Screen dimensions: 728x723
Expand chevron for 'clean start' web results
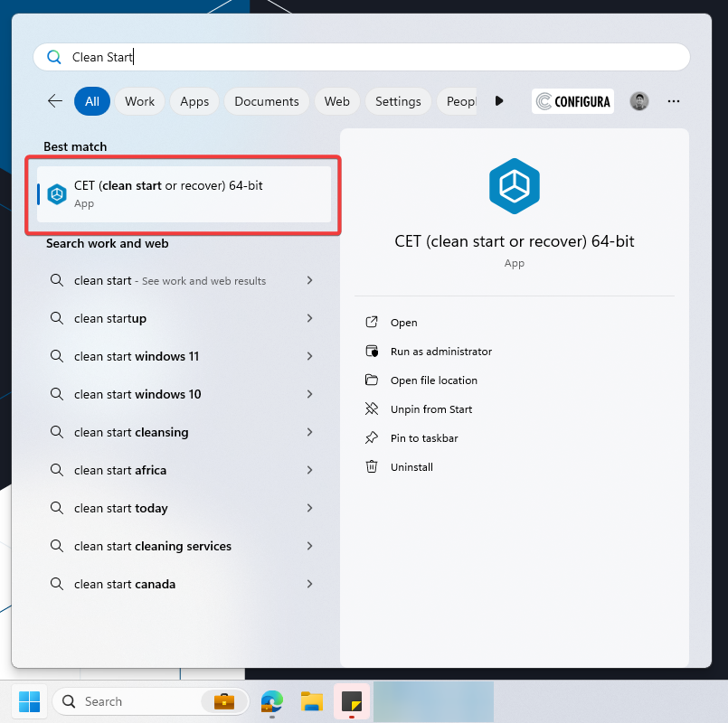click(309, 280)
